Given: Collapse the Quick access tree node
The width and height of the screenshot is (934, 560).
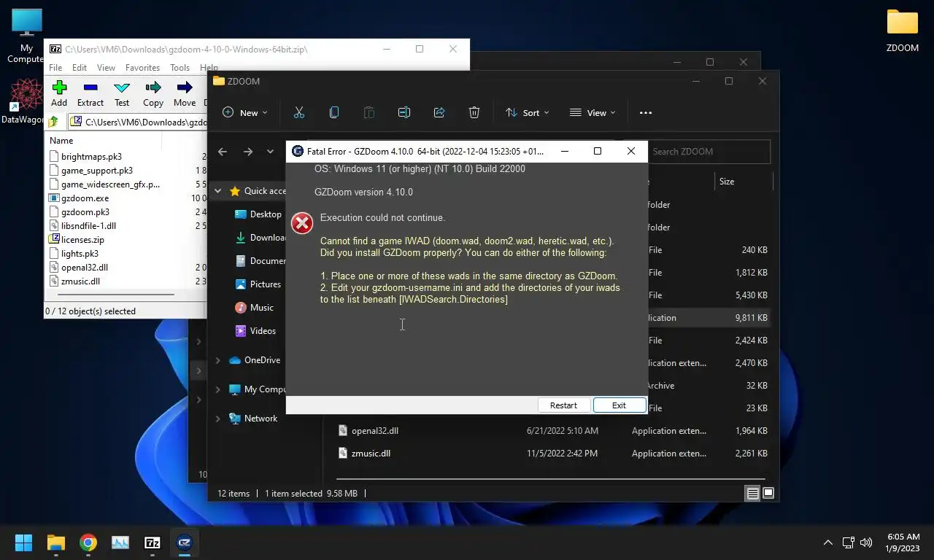Looking at the screenshot, I should click(217, 191).
